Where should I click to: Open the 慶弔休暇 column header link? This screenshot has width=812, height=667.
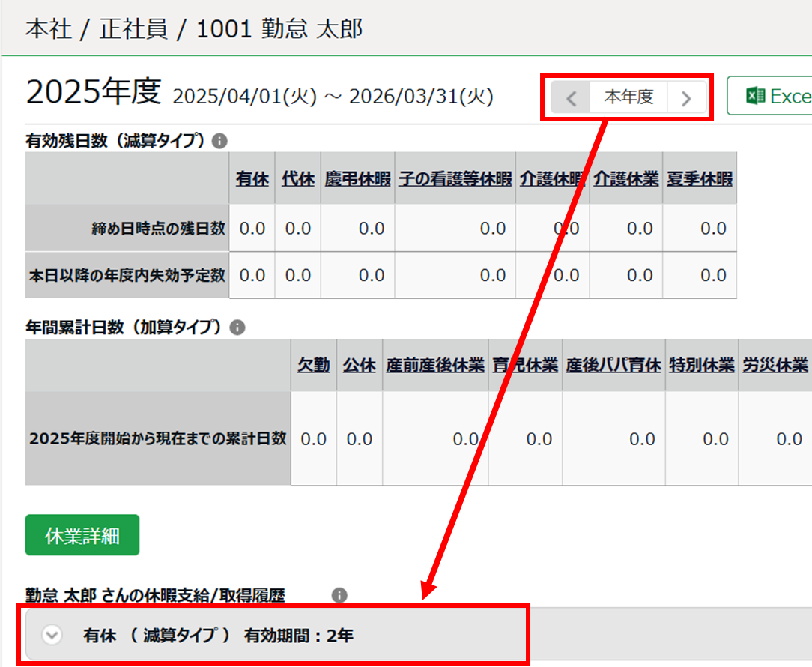(357, 179)
